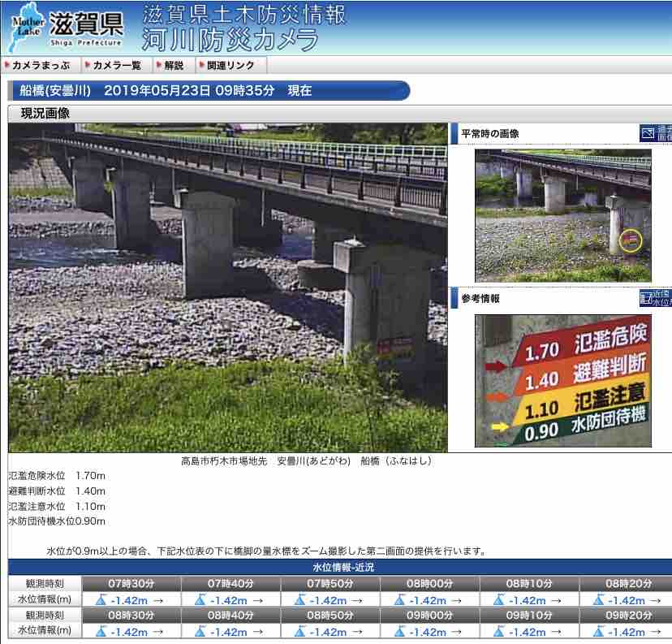The height and width of the screenshot is (644, 672).
Task: Click the water gauge icon under 09時20分
Action: 598,631
